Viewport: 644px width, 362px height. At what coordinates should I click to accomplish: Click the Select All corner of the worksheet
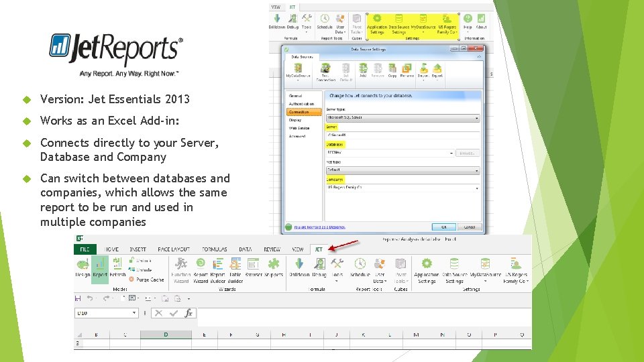[79, 335]
